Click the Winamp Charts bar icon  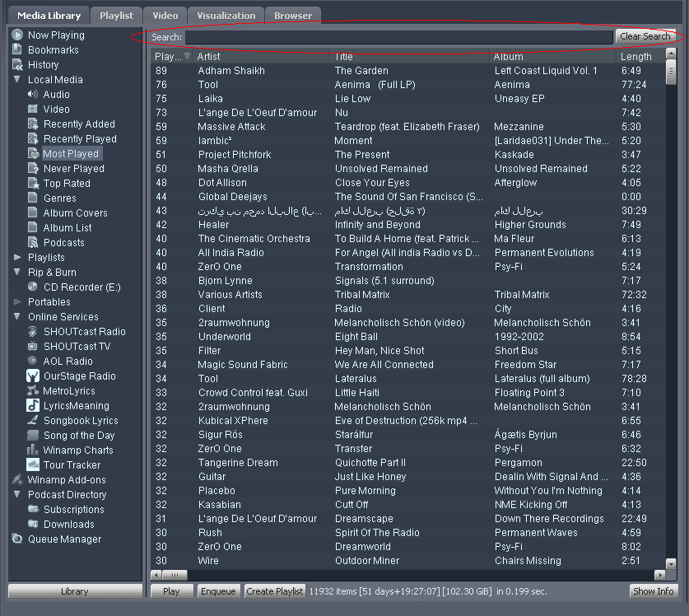coord(33,450)
